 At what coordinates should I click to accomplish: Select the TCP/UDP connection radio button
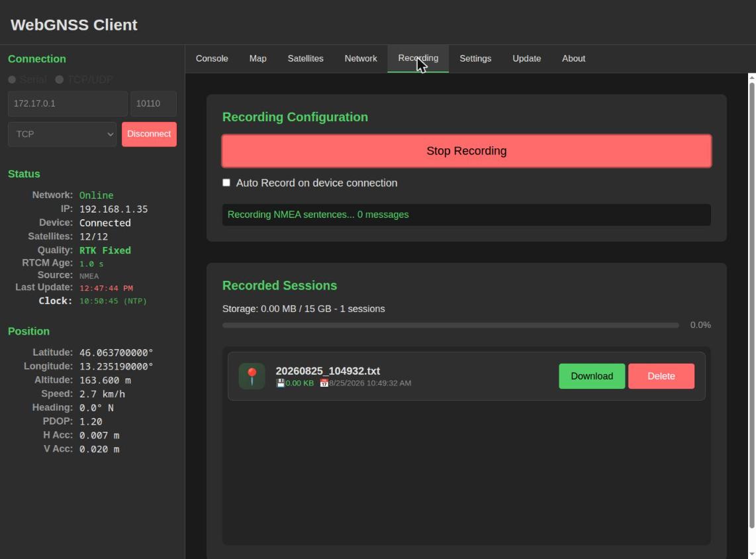pyautogui.click(x=60, y=79)
